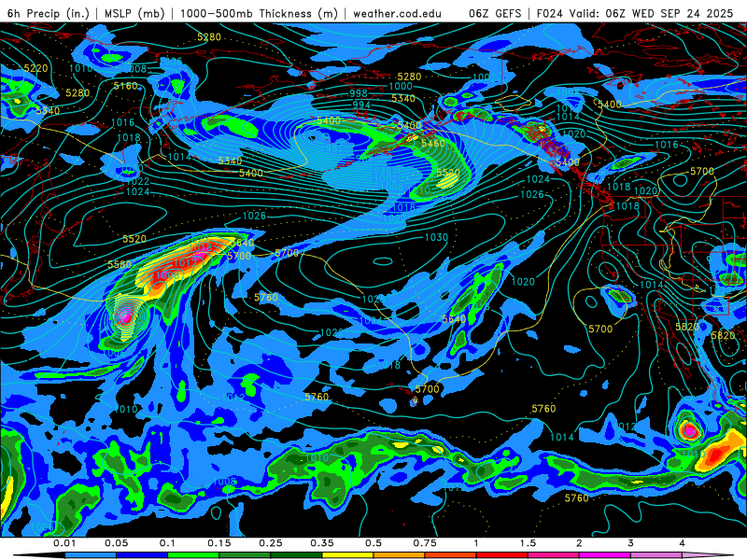
Task: Select the 0.15 value on the precip legend
Action: [x=219, y=543]
